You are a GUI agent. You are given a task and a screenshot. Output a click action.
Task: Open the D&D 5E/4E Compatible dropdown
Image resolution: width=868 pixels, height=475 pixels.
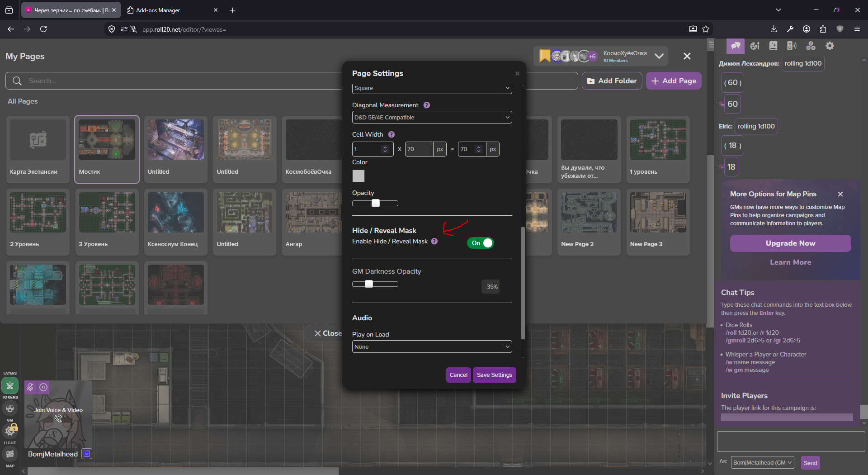[432, 117]
